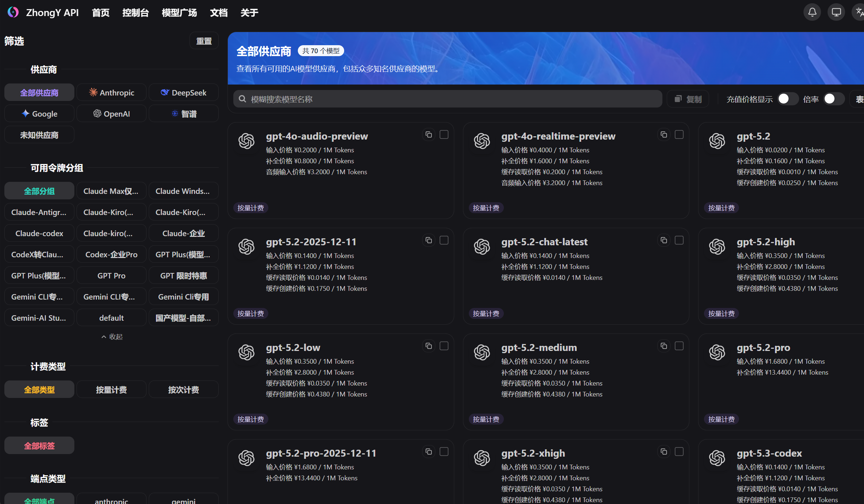This screenshot has height=504, width=864.
Task: Select the Gemini Cli专用 token group
Action: (x=184, y=297)
